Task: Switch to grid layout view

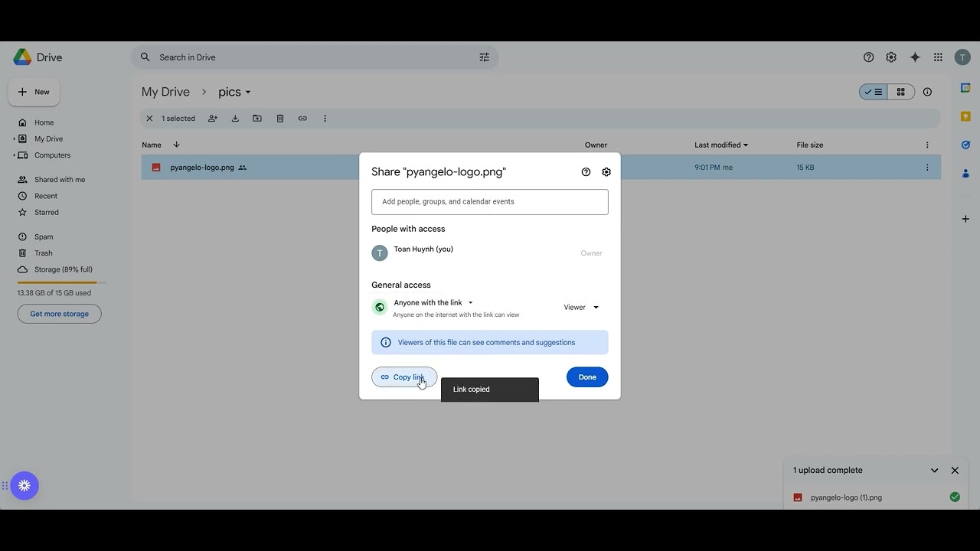Action: (x=901, y=92)
